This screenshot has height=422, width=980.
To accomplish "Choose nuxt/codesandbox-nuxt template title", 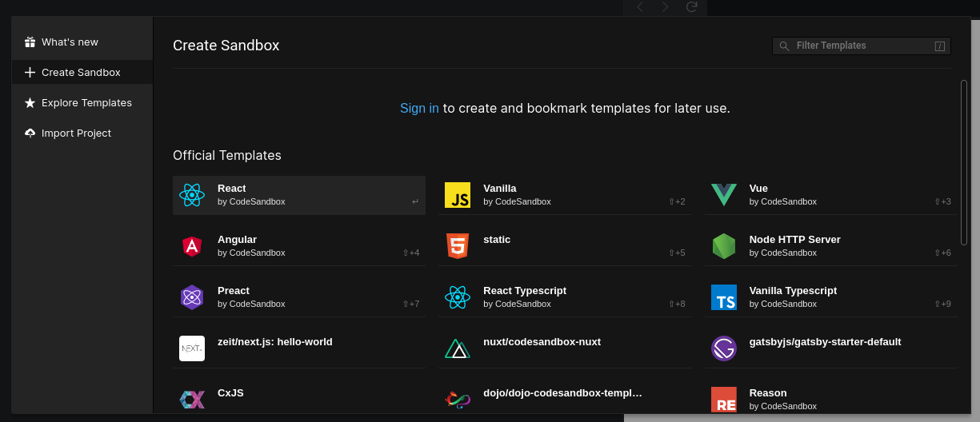I will (542, 342).
